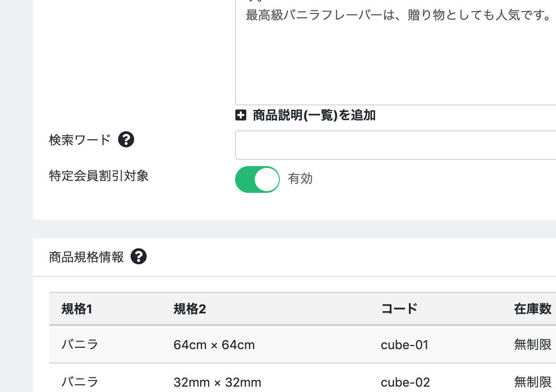Viewport: 556px width, 392px height.
Task: Toggle the 特定会員割引対象 switch off
Action: point(257,179)
